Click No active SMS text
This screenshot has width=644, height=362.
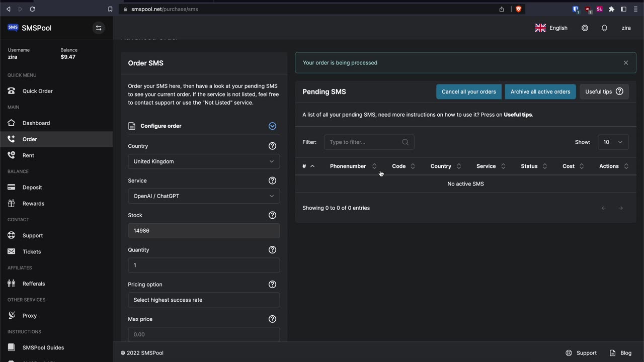pyautogui.click(x=465, y=184)
